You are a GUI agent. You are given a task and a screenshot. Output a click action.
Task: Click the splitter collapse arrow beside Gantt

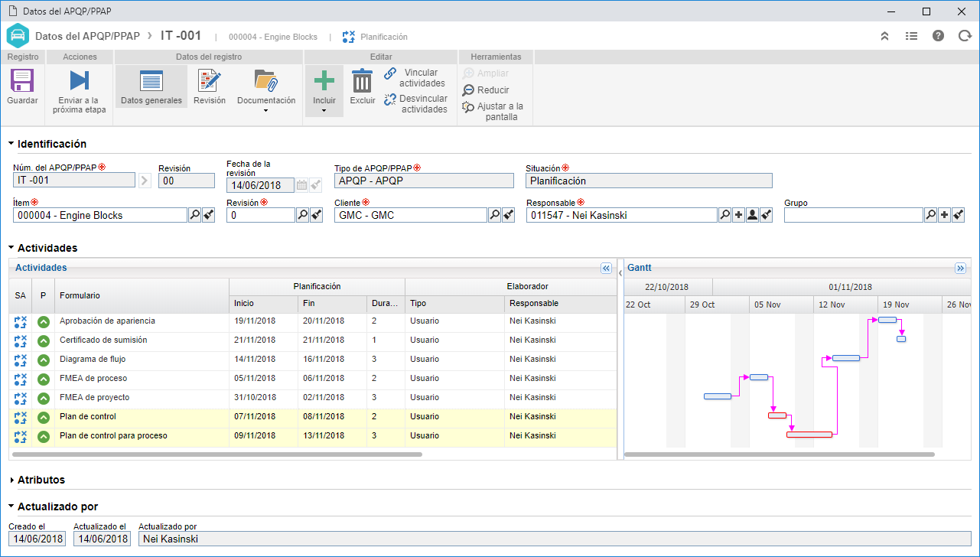620,273
